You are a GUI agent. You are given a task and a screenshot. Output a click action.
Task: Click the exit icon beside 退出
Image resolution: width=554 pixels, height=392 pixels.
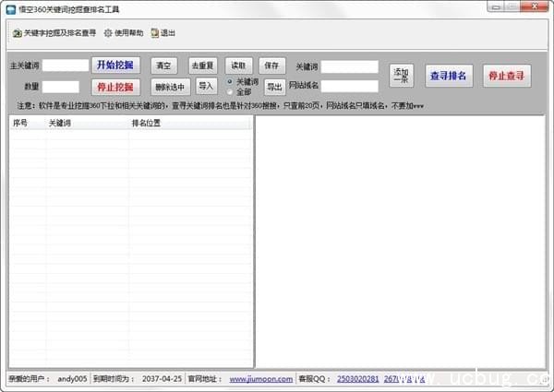[x=155, y=33]
